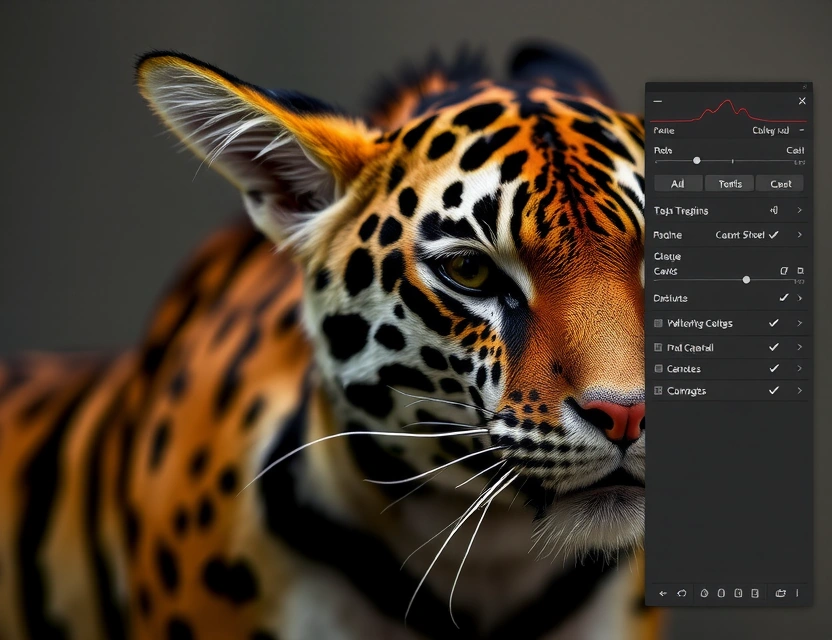Expand the Fial Caatall row chevron

[799, 347]
